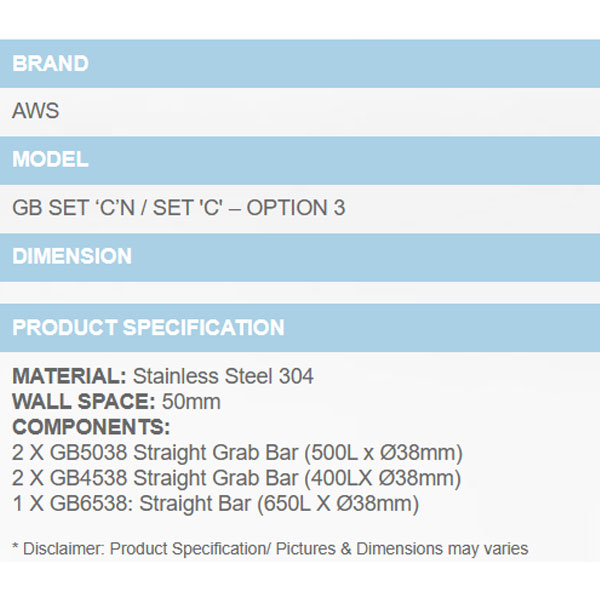Click the 500L x Ø38mm dimensions text

pyautogui.click(x=386, y=452)
